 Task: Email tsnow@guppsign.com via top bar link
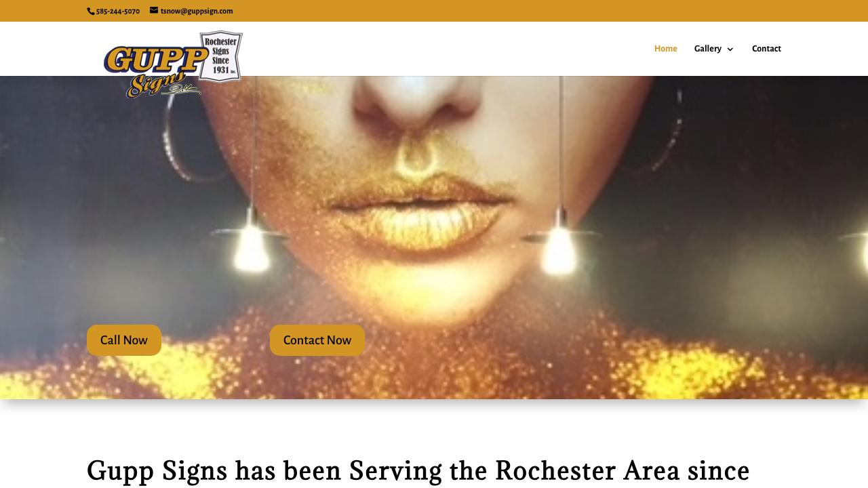click(197, 12)
